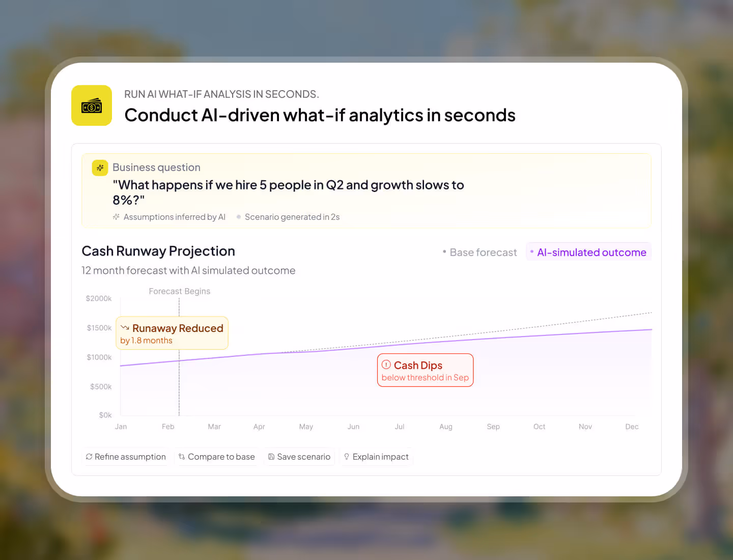Image resolution: width=733 pixels, height=560 pixels.
Task: Toggle the Base forecast series visibility
Action: click(479, 252)
